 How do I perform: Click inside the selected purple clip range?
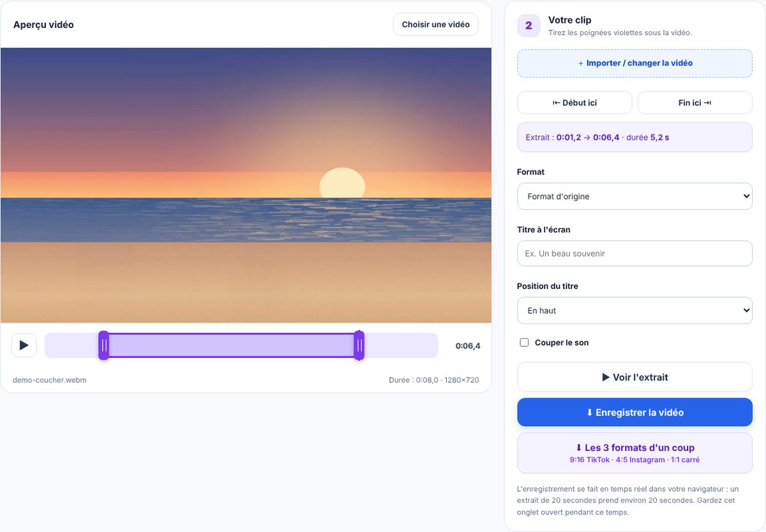coord(231,345)
